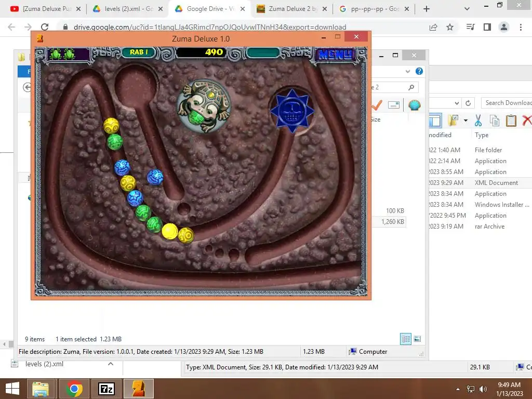The height and width of the screenshot is (399, 532).
Task: Open the Windows Start menu
Action: coord(12,389)
